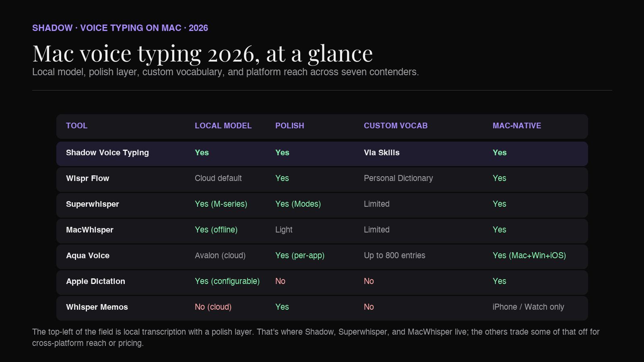Click the POLISH column header
Viewport: 644px width, 362px height.
coord(289,126)
